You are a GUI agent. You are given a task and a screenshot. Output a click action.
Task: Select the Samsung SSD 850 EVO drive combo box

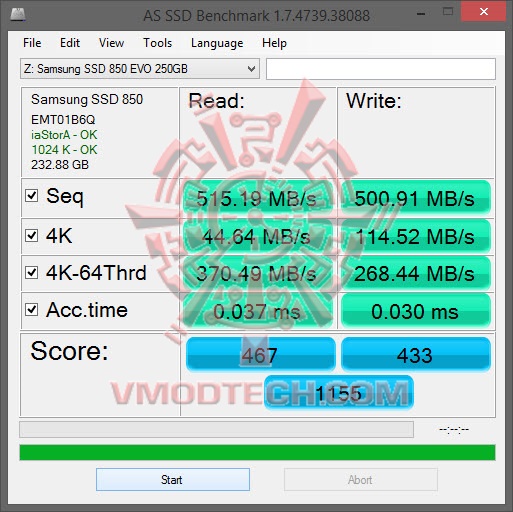click(140, 69)
